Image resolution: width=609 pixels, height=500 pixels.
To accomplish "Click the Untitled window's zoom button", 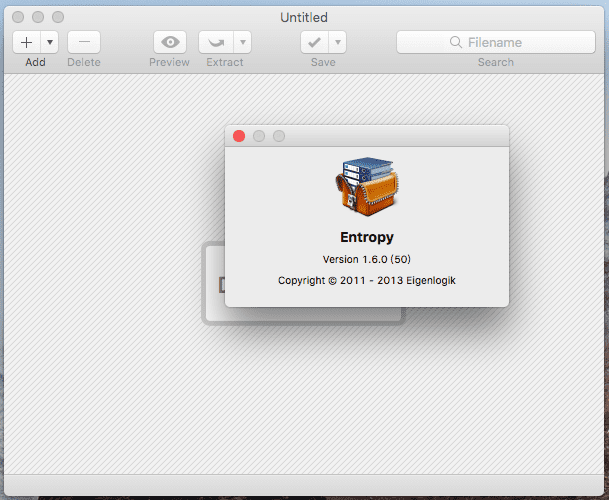I will coord(58,17).
